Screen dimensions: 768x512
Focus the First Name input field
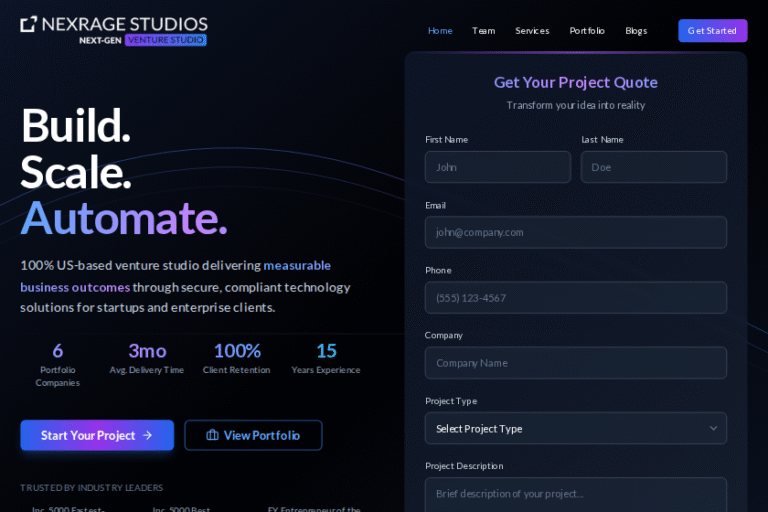coord(497,167)
